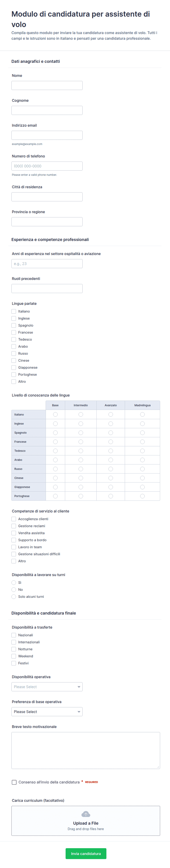
Task: Check the Inglese language checkbox
Action: click(14, 318)
